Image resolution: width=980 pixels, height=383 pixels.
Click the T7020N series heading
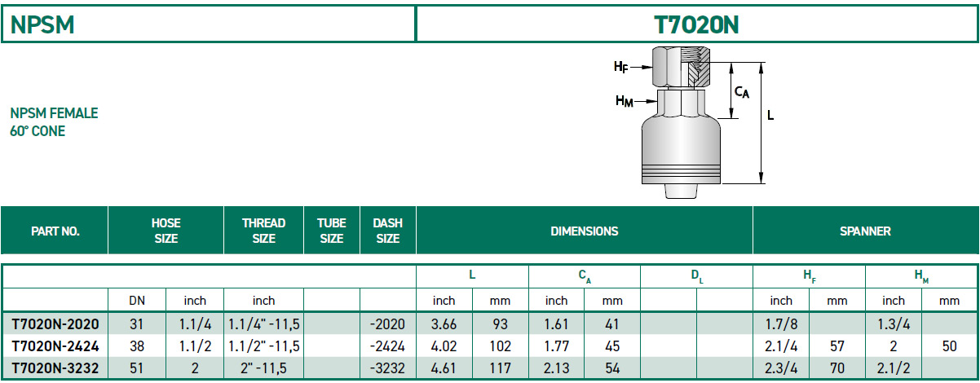pyautogui.click(x=696, y=25)
